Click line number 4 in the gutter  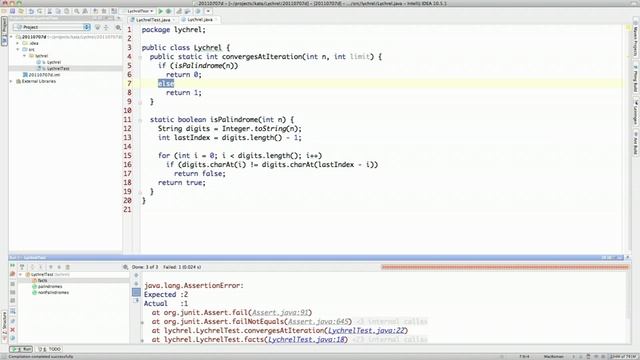129,57
